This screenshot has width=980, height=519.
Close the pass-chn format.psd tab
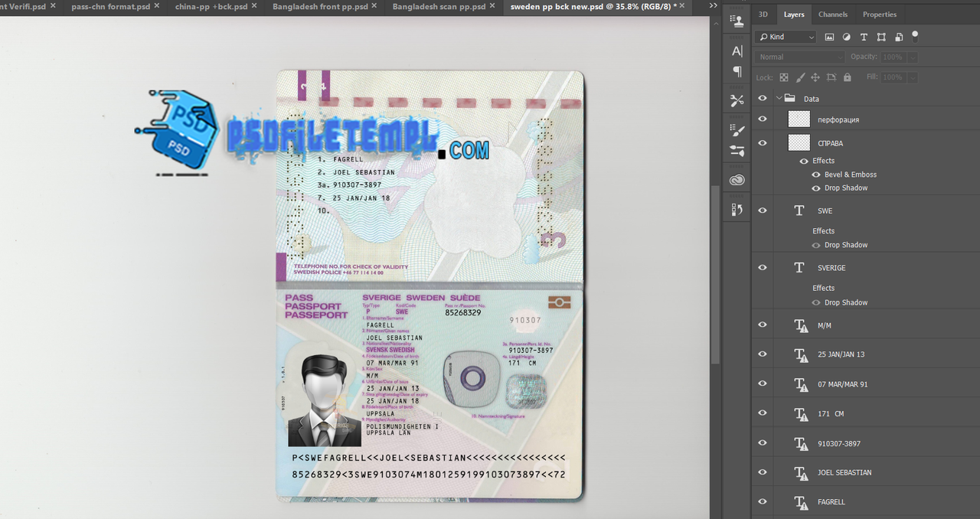coord(157,5)
